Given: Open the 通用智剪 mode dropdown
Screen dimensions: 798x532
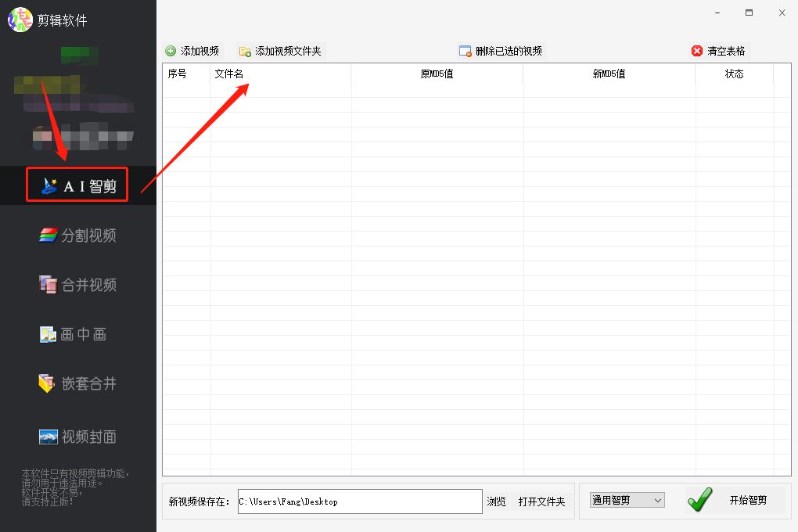Looking at the screenshot, I should click(x=626, y=499).
